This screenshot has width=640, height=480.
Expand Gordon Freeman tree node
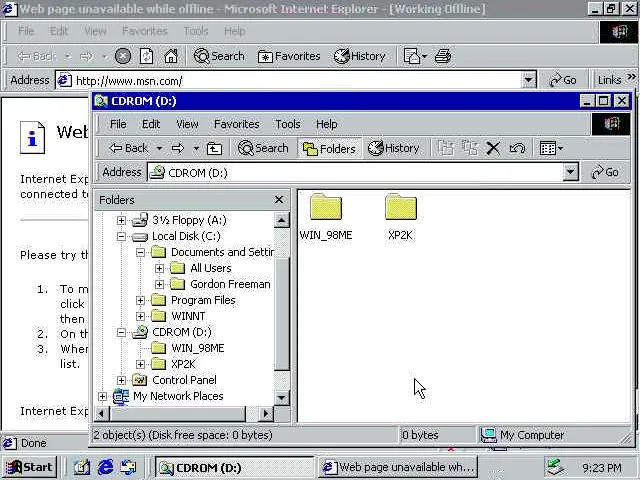(160, 284)
